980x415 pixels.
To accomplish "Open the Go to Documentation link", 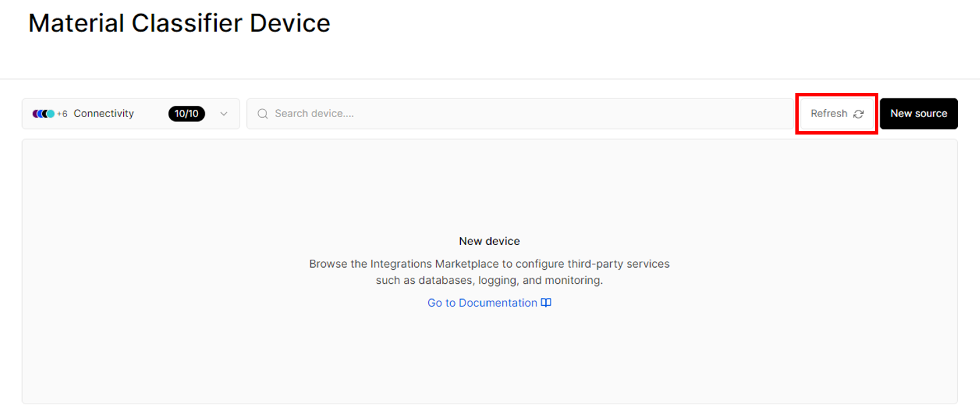I will click(489, 303).
